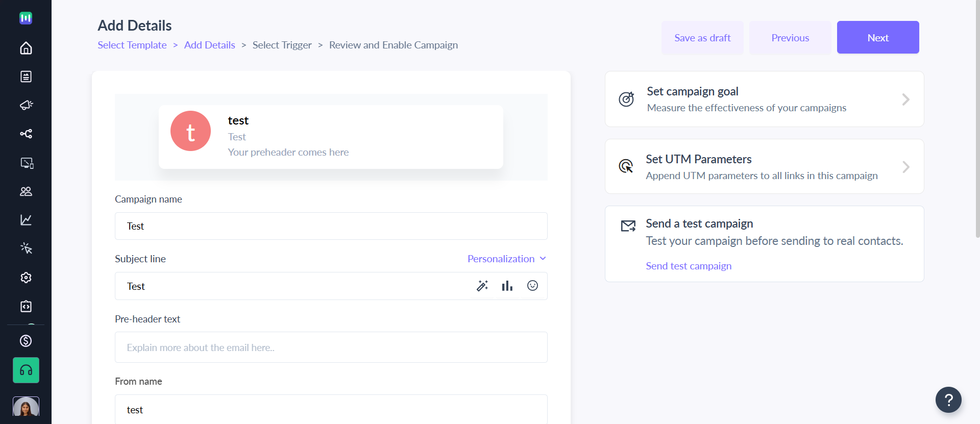Go to Home via the house icon
980x424 pixels.
click(x=26, y=48)
